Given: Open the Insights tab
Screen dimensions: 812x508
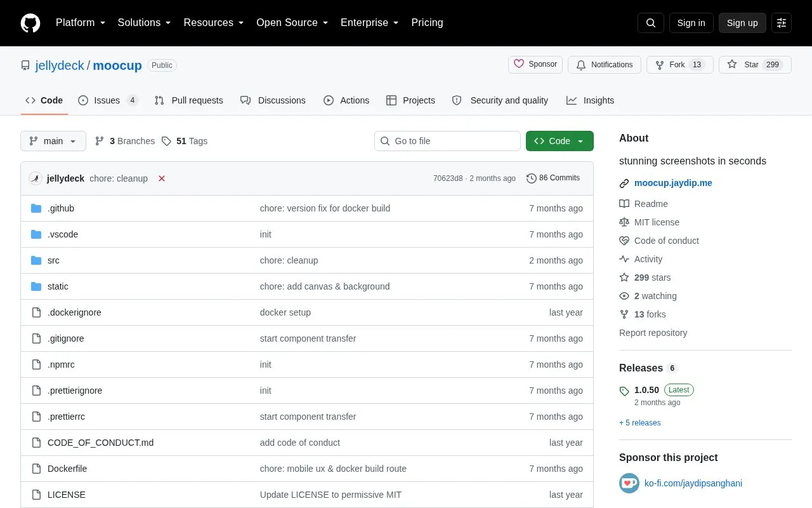Looking at the screenshot, I should click(590, 100).
